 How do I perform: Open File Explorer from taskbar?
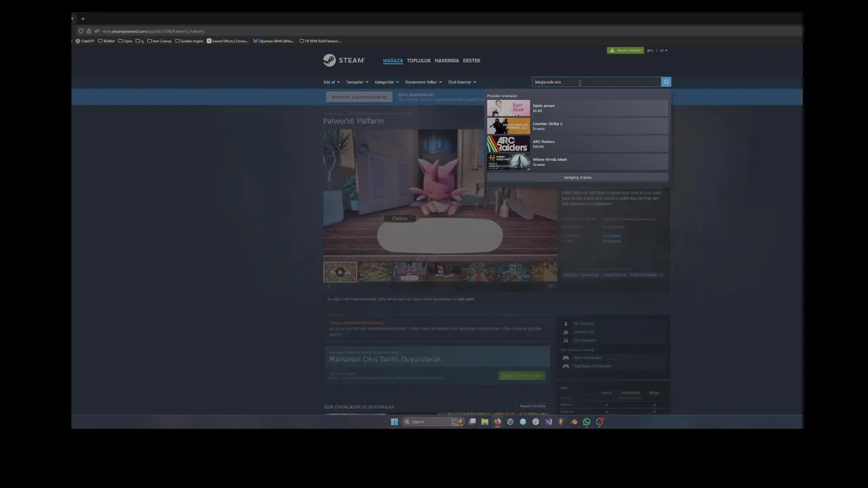(x=485, y=422)
